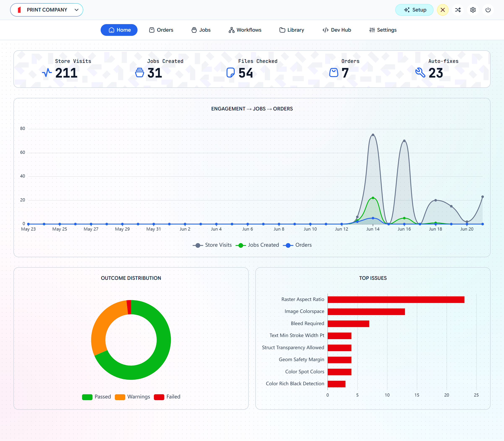Click the yellow X close button
This screenshot has width=504, height=441.
pos(443,10)
